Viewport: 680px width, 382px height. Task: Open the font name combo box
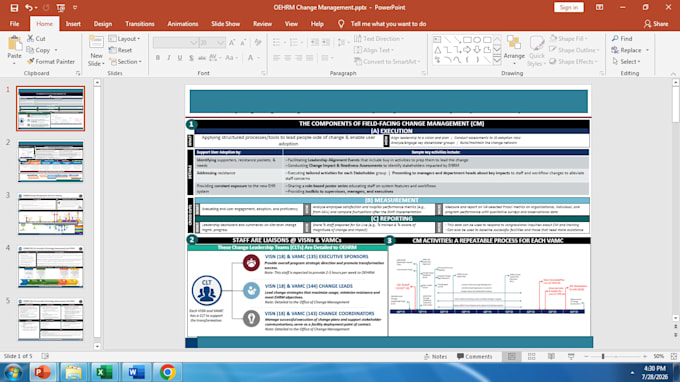click(176, 42)
